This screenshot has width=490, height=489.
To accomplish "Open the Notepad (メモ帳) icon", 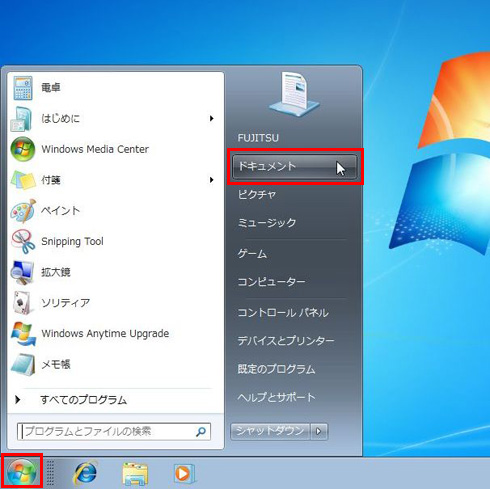I will pyautogui.click(x=23, y=364).
